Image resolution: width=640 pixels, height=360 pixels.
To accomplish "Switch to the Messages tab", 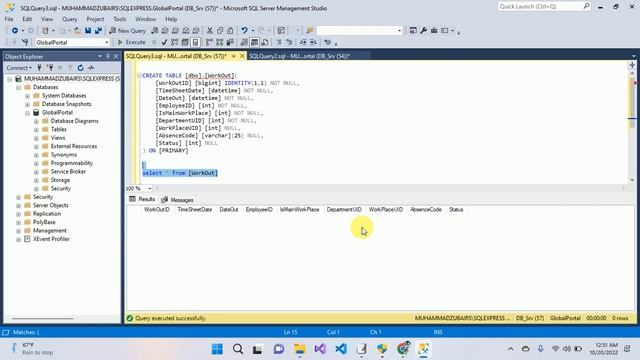I will 178,200.
